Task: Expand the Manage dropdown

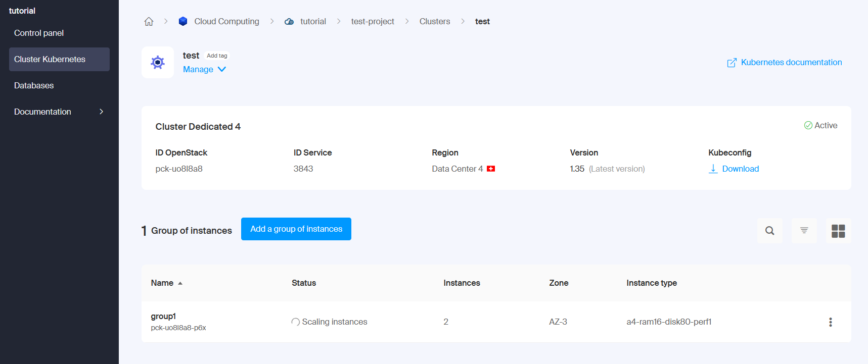Action: coord(205,69)
